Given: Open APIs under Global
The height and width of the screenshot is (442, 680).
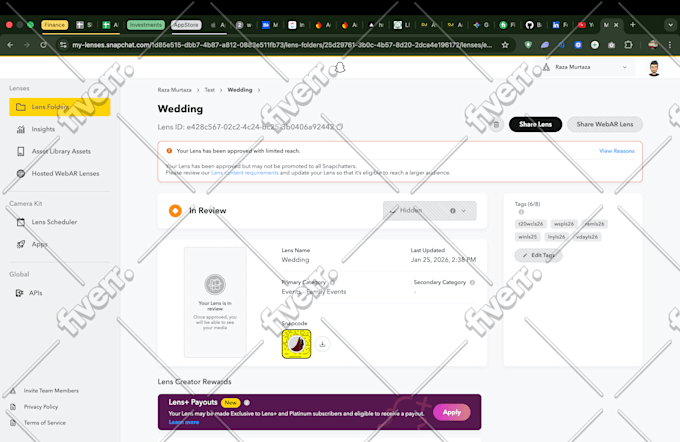Looking at the screenshot, I should tap(36, 293).
